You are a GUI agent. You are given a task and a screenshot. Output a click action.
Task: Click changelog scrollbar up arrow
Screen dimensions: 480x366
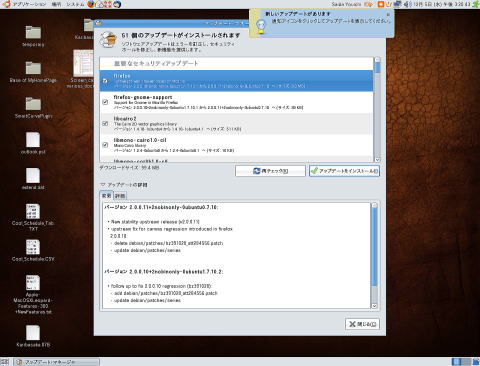tap(374, 205)
